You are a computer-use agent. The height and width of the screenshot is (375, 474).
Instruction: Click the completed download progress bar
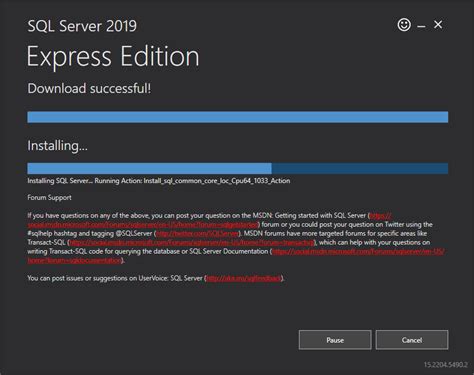click(x=238, y=117)
